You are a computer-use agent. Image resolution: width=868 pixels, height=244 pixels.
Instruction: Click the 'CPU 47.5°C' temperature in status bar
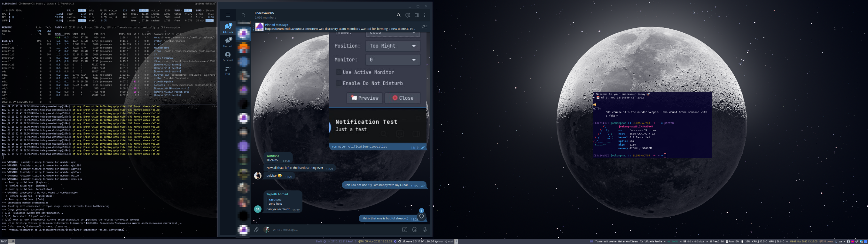(x=759, y=242)
